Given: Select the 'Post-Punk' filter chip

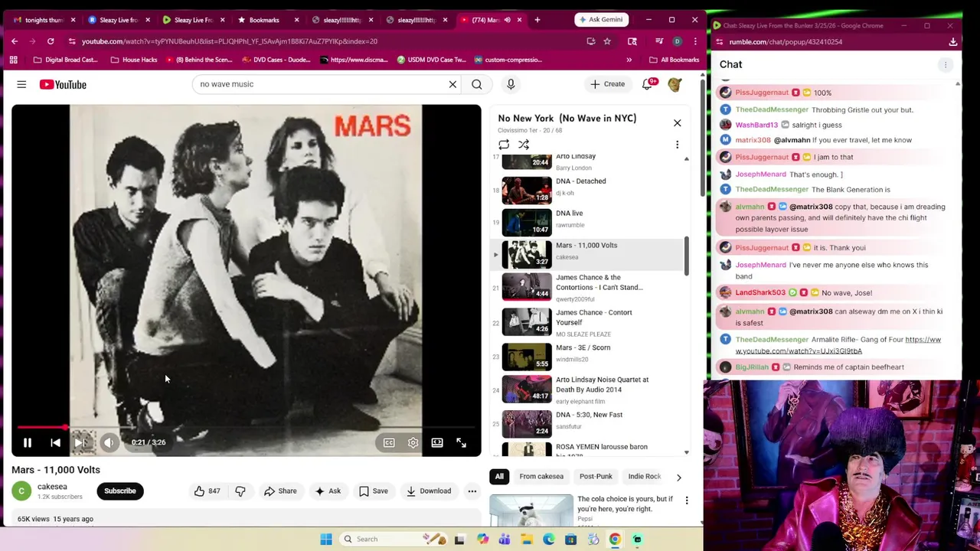Looking at the screenshot, I should click(x=596, y=477).
